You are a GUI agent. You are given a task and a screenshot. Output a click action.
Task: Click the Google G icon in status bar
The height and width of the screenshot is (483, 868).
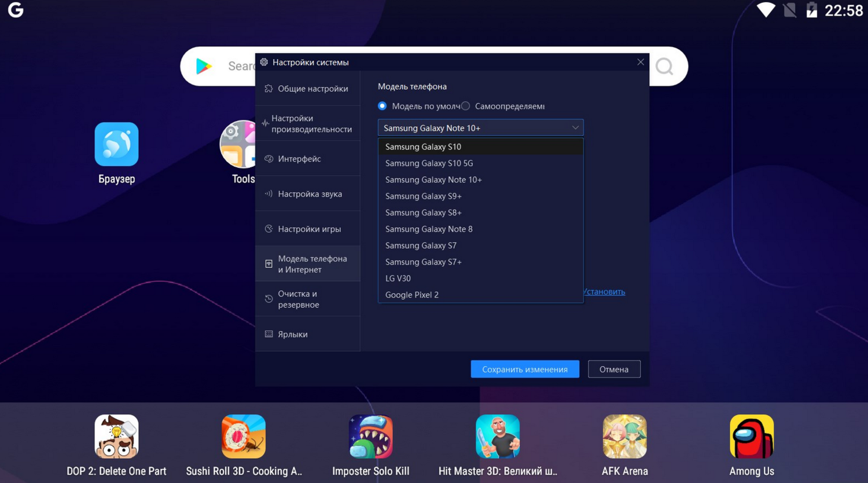16,10
